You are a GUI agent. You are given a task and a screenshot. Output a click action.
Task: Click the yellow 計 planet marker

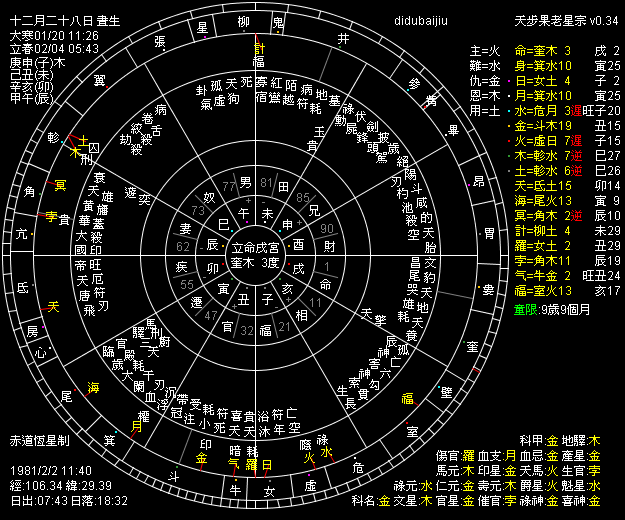coord(260,48)
